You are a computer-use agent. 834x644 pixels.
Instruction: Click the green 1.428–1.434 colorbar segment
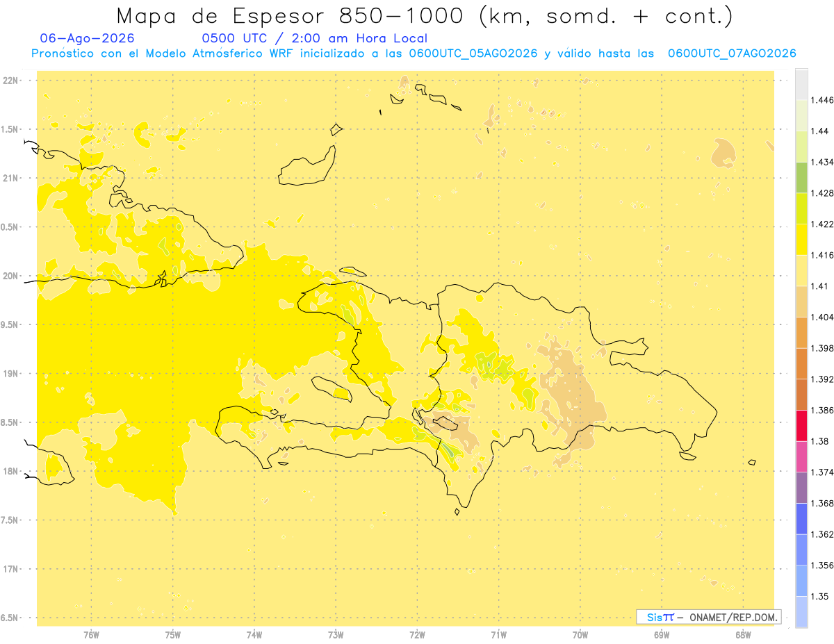(x=801, y=178)
